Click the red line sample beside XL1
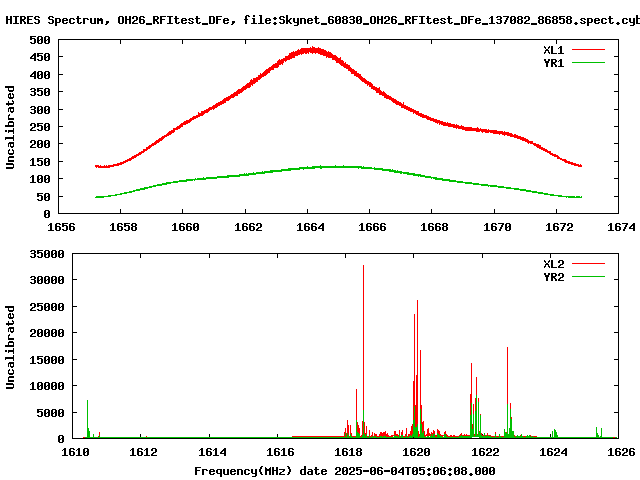Image resolution: width=640 pixels, height=480 pixels. [588, 50]
